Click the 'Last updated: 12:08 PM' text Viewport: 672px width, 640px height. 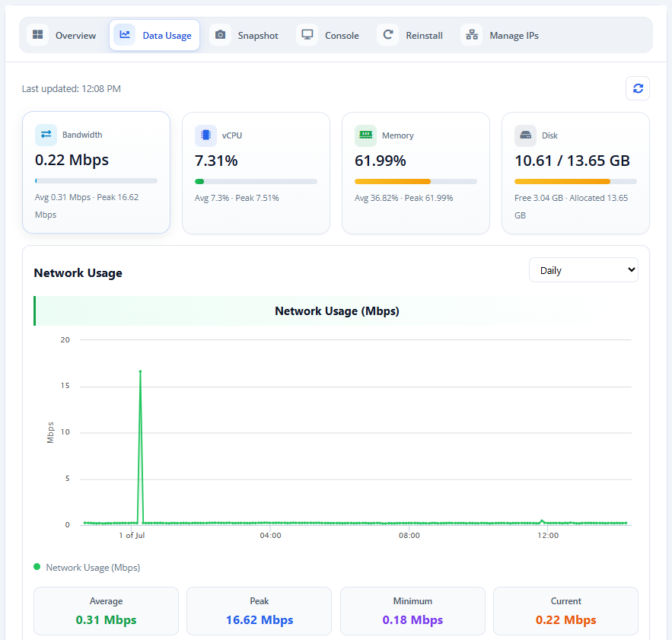pyautogui.click(x=72, y=89)
